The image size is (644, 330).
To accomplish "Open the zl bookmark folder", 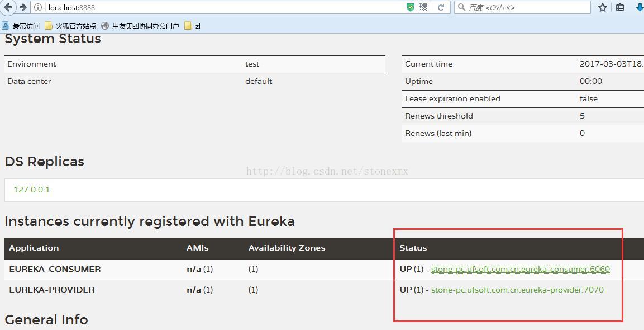I will [x=193, y=26].
